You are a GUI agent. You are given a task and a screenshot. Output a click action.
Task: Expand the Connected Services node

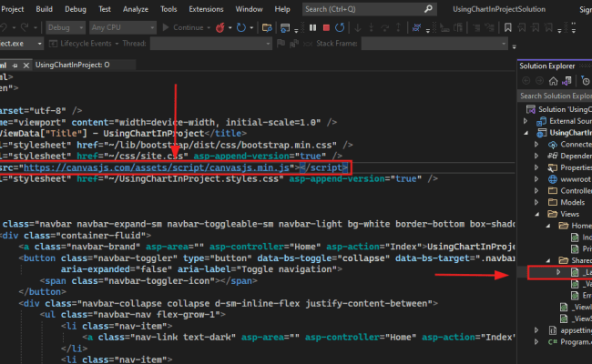click(536, 145)
